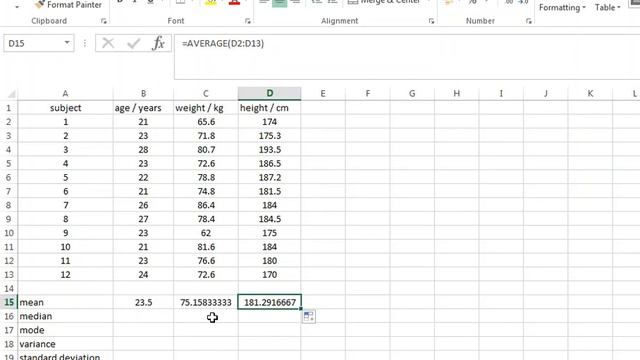This screenshot has height=360, width=640.
Task: Select column J header
Action: coord(546,93)
